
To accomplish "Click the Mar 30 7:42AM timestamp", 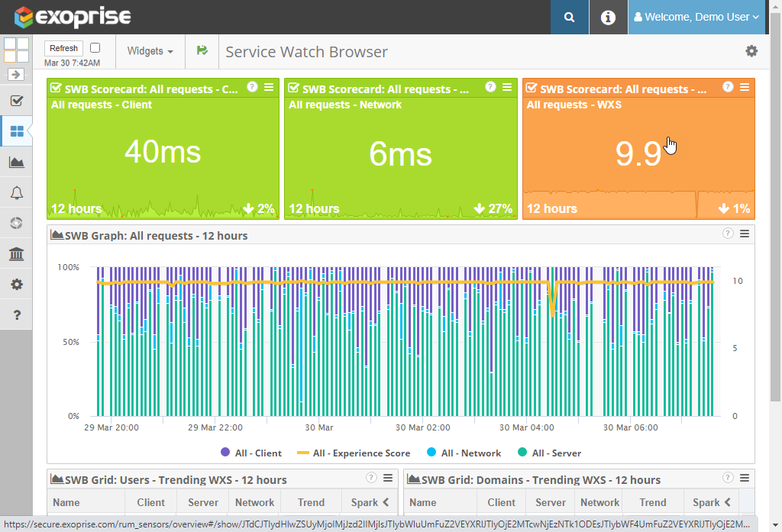I will [72, 63].
